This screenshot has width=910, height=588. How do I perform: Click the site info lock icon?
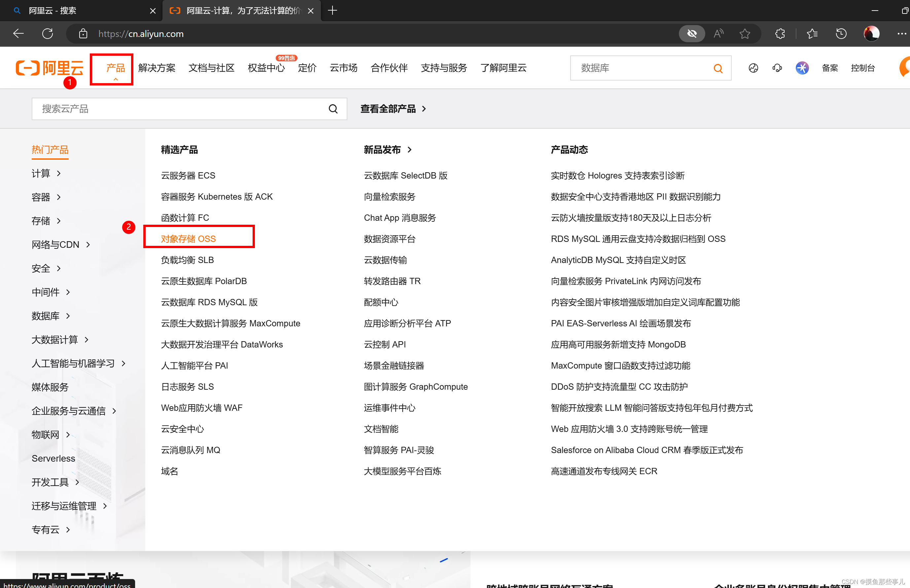(83, 34)
